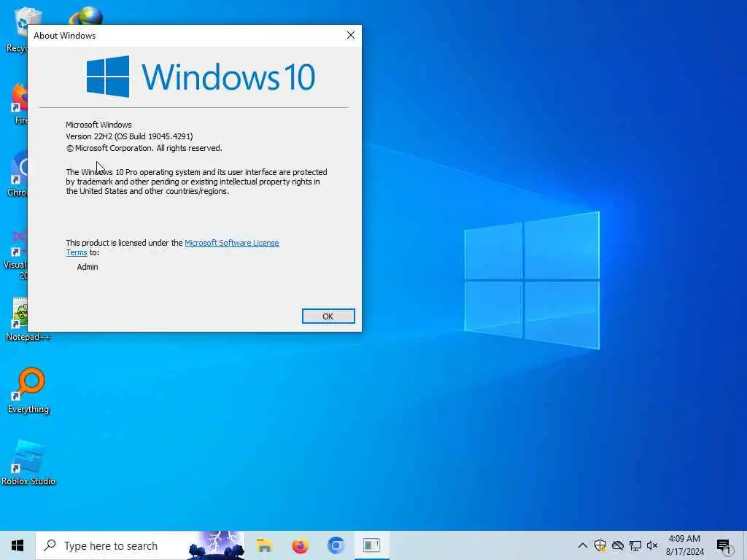Open the Action Center notifications icon
747x560 pixels.
tap(724, 546)
